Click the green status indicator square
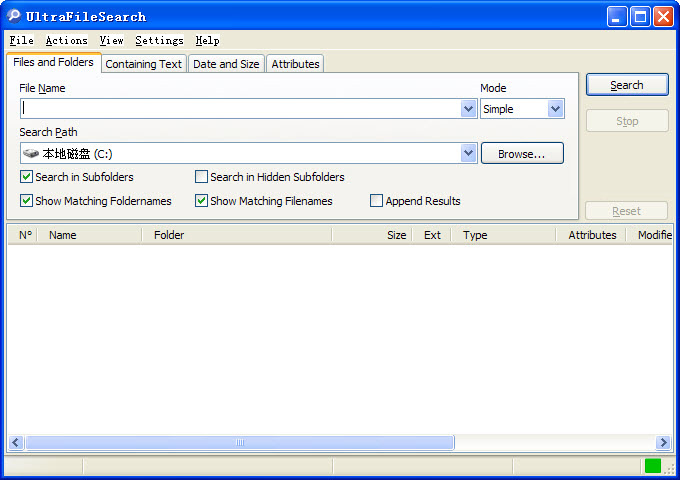680x480 pixels. coord(653,466)
